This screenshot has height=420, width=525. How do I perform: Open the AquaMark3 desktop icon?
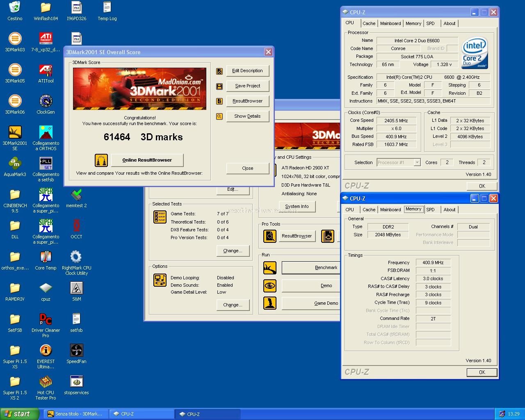15,163
